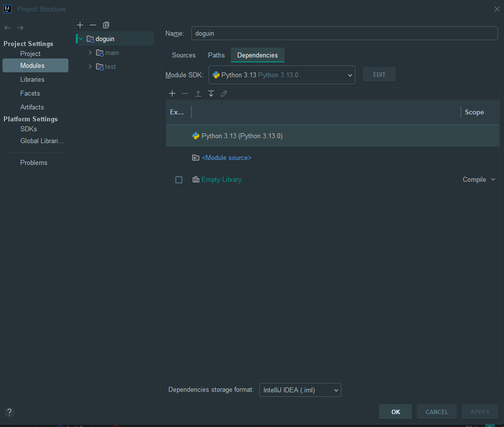Viewport: 504px width, 427px height.
Task: Open the Problems section
Action: click(x=34, y=162)
